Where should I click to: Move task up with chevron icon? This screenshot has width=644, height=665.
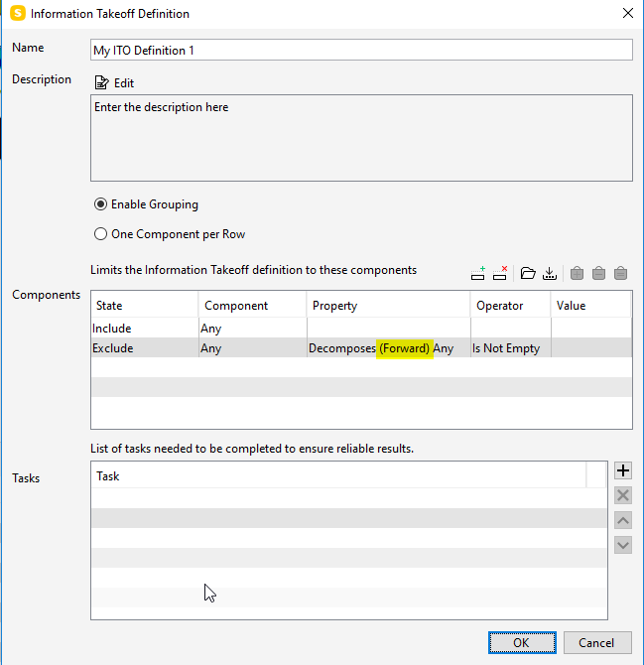tap(623, 520)
